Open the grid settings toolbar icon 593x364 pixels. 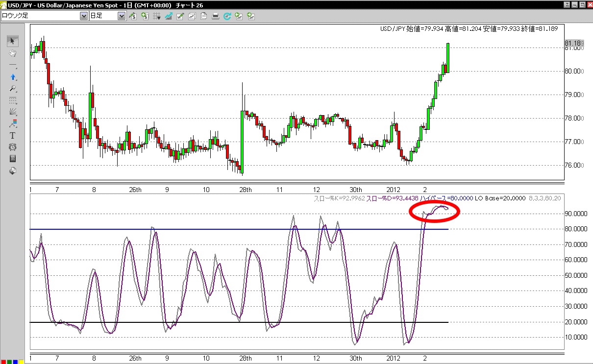[157, 16]
